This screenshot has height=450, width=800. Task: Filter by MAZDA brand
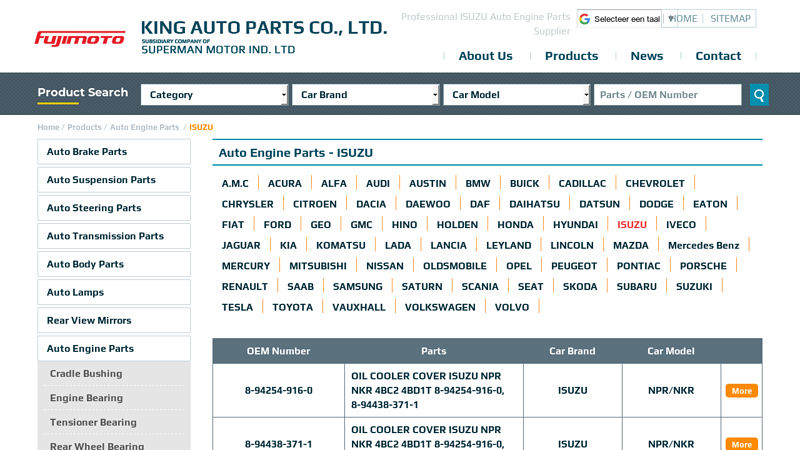pos(631,245)
